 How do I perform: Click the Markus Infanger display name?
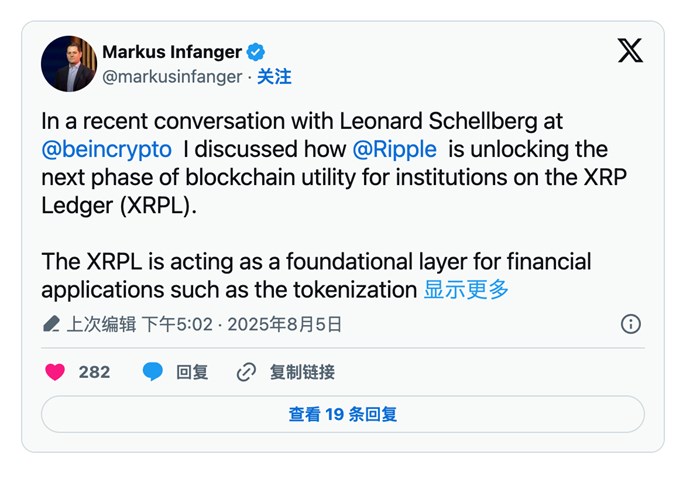pyautogui.click(x=171, y=52)
